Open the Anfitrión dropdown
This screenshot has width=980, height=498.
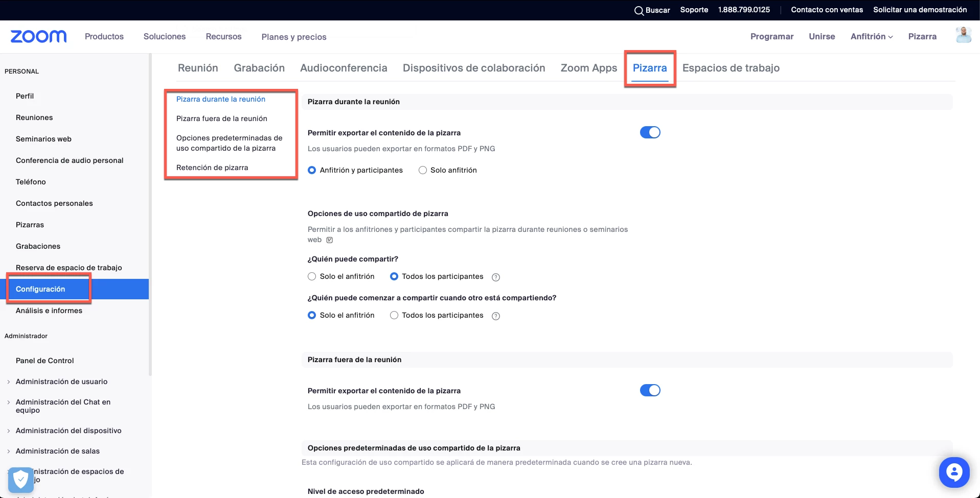pos(872,36)
